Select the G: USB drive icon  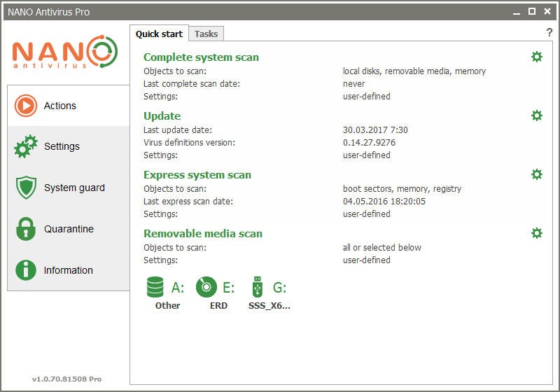[x=257, y=287]
